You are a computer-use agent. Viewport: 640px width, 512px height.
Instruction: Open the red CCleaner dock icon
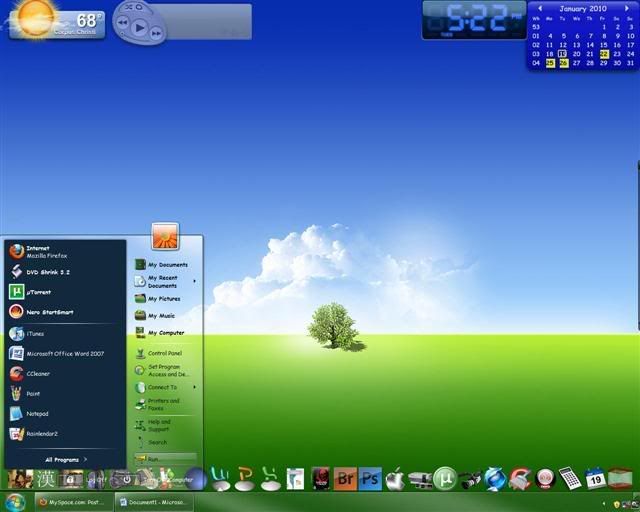click(520, 479)
